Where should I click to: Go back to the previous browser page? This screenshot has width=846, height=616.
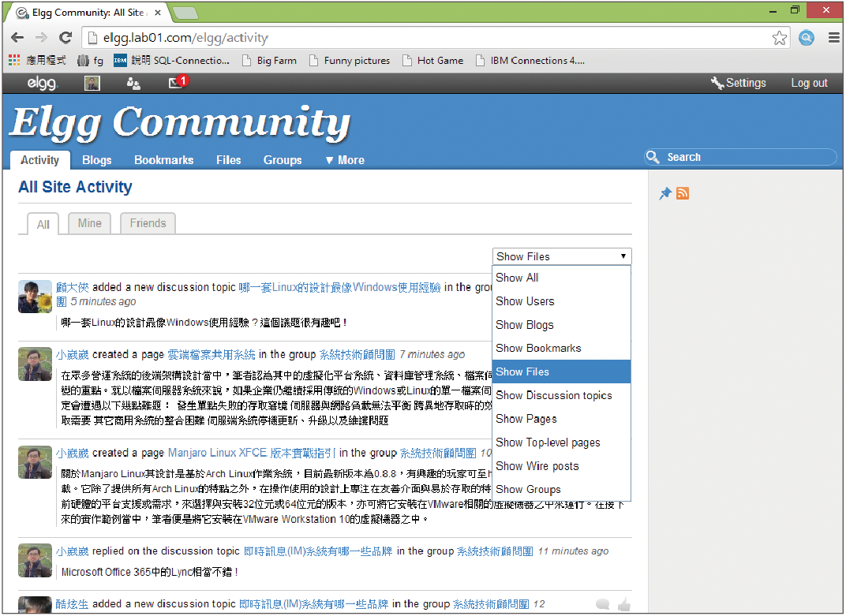(x=17, y=37)
